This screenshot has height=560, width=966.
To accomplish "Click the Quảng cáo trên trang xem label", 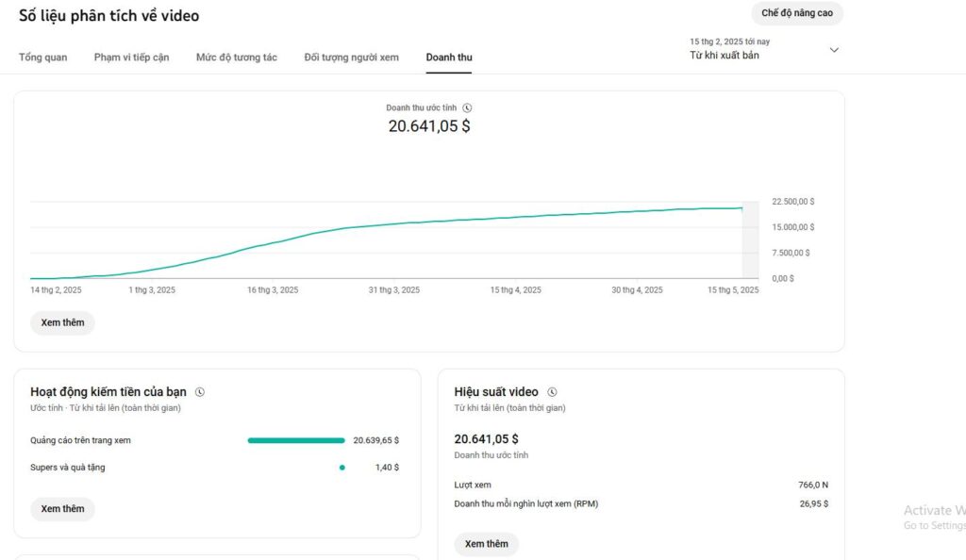I will tap(80, 440).
